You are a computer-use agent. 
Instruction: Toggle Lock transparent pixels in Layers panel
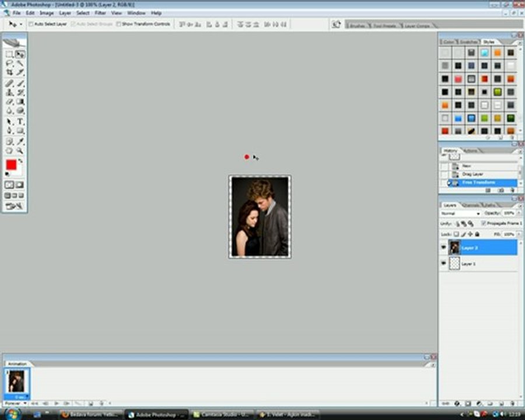(456, 234)
